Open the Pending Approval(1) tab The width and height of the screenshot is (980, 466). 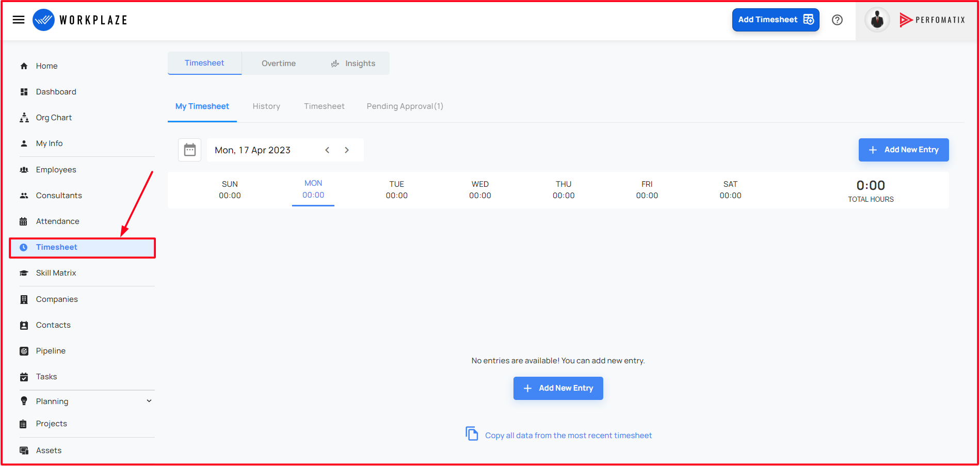(405, 106)
